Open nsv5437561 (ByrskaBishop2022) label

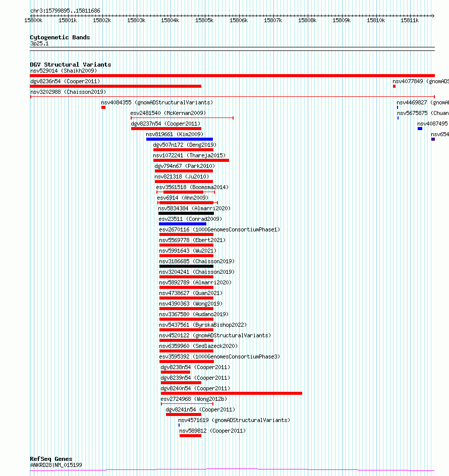pyautogui.click(x=203, y=325)
